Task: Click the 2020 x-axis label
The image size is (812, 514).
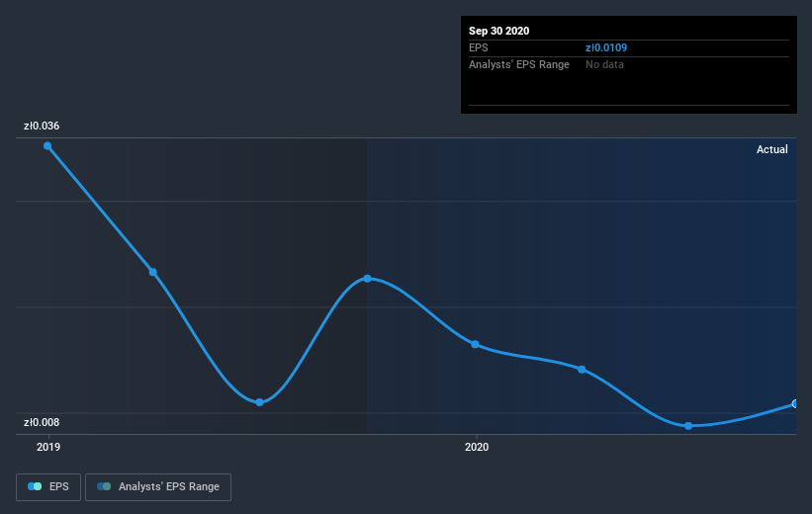Action: point(477,447)
